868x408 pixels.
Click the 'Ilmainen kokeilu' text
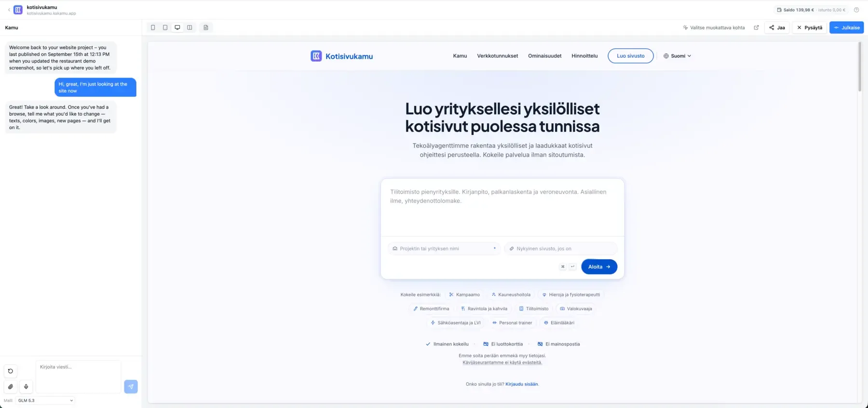(451, 344)
